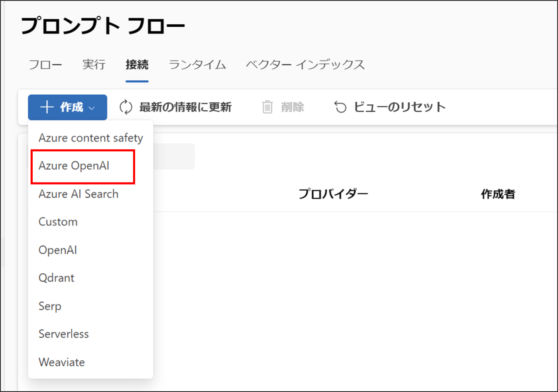558x392 pixels.
Task: Select the 接続 tab
Action: 137,65
